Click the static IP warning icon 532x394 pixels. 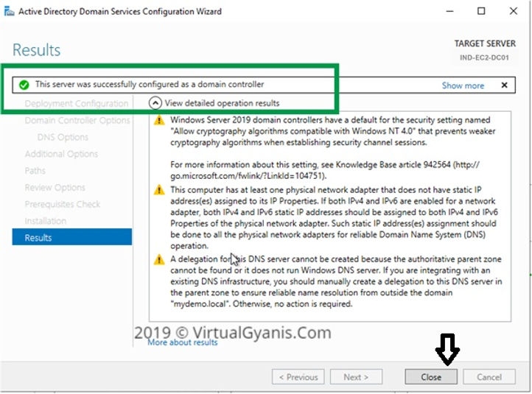(x=159, y=190)
